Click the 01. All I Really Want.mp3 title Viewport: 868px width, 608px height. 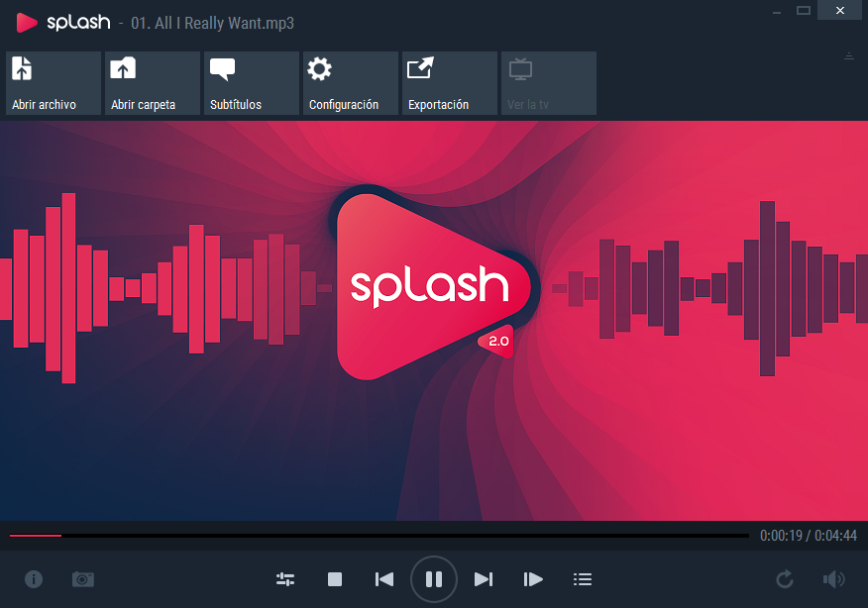pyautogui.click(x=212, y=23)
